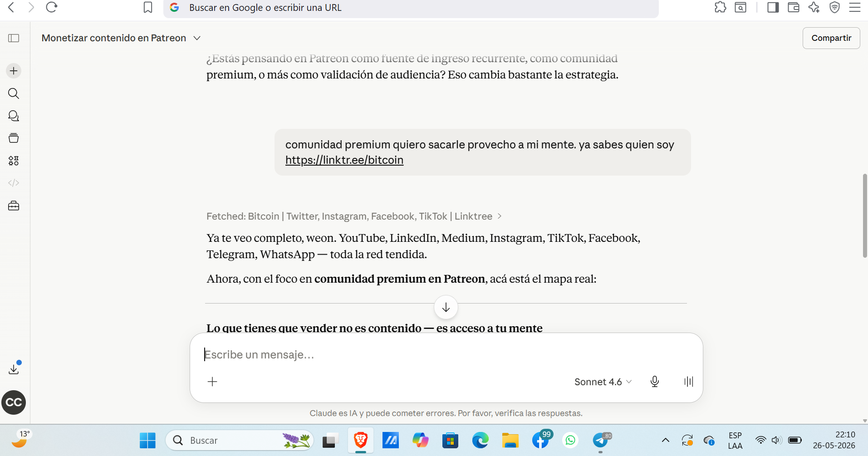Click the Brave browser taskbar icon
Viewport: 868px width, 456px height.
pos(361,440)
